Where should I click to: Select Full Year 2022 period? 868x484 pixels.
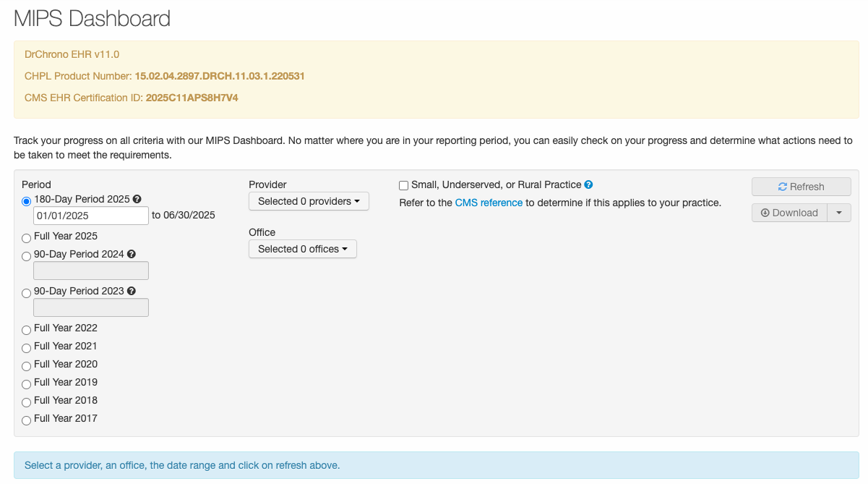coord(27,330)
